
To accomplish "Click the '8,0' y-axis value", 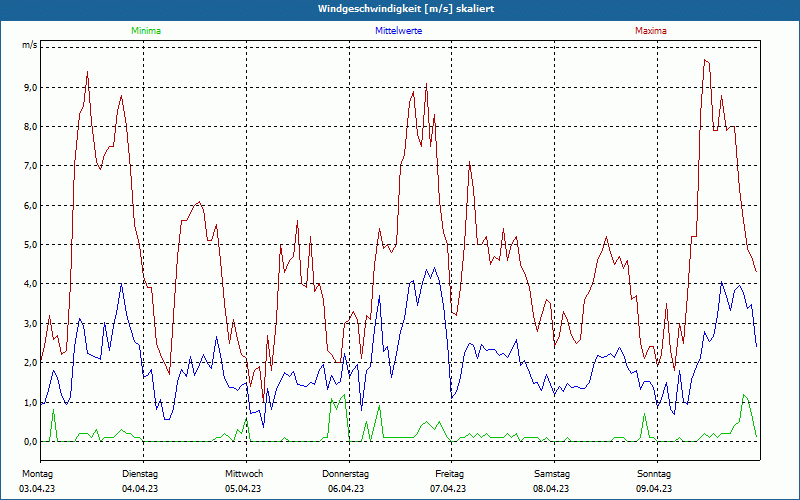I will pyautogui.click(x=30, y=127).
